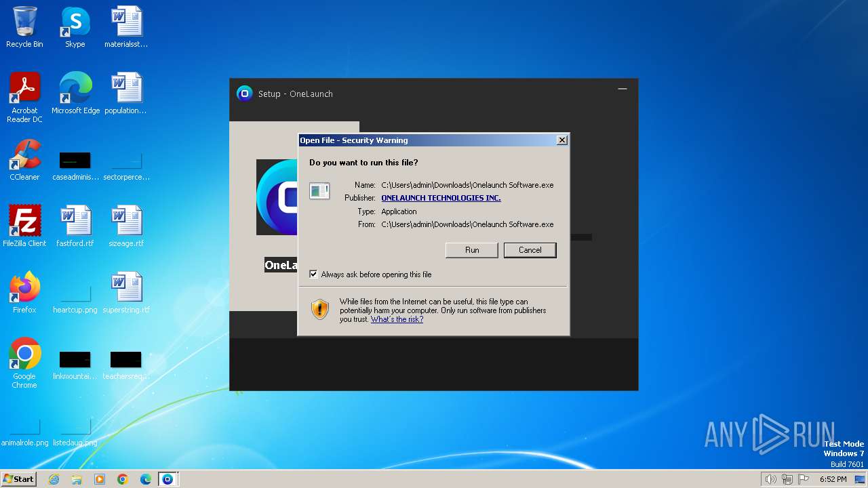
Task: Open the sizeage.rtf file
Action: pyautogui.click(x=126, y=226)
